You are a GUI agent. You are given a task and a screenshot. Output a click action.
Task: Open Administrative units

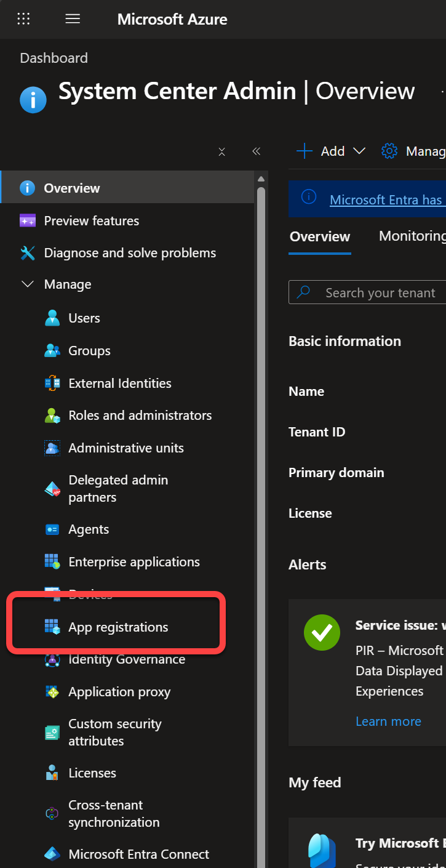[127, 448]
